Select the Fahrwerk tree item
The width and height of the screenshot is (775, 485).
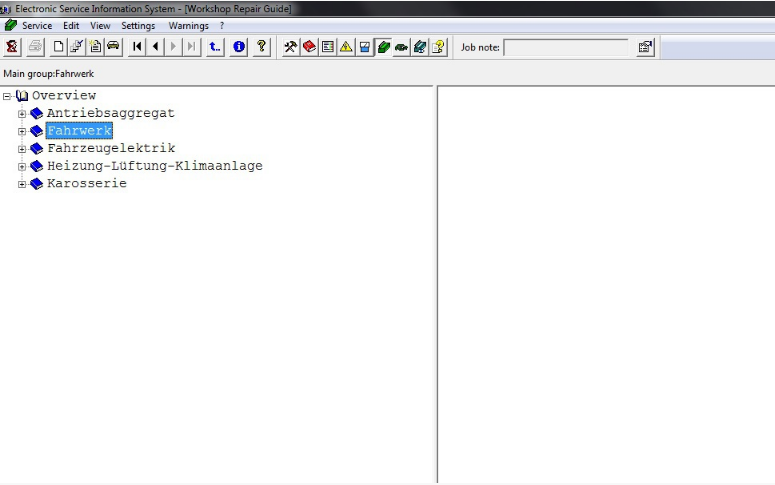tap(79, 131)
